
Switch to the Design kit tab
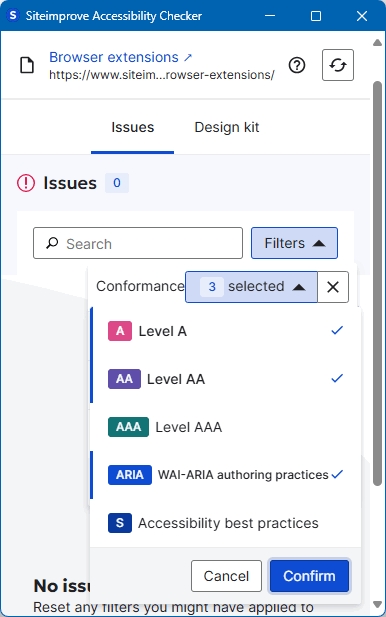pyautogui.click(x=227, y=127)
